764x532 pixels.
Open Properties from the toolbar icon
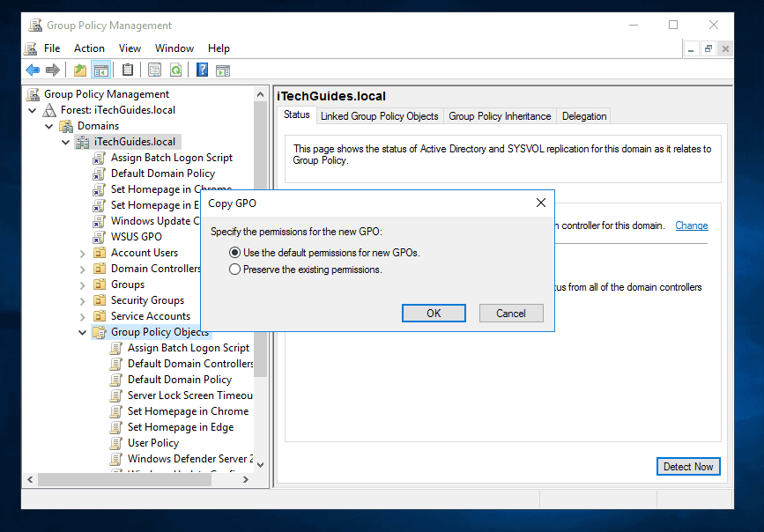coord(154,70)
